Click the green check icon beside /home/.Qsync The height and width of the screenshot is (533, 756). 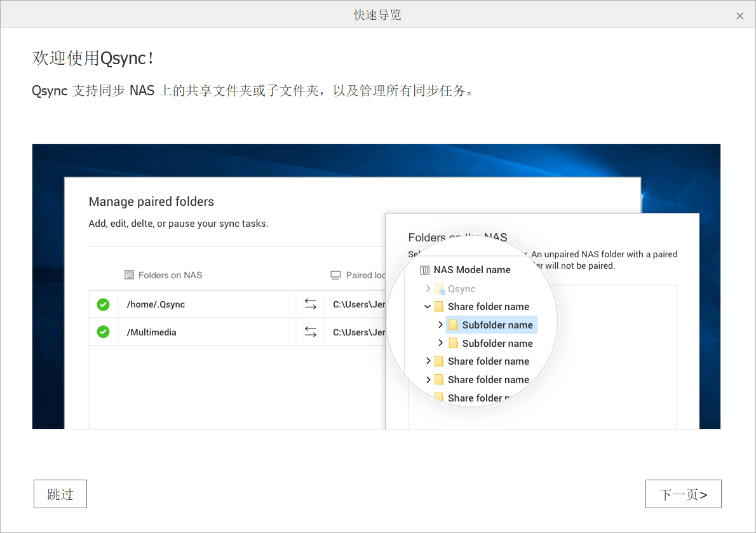pos(103,304)
